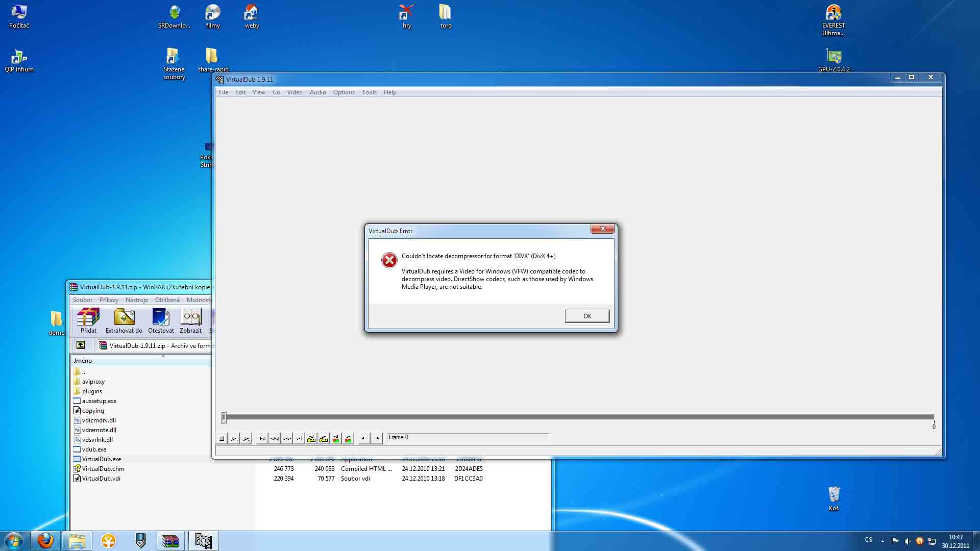Open the Audio menu in VirtualDub
Screen dimensions: 980x551
[317, 92]
